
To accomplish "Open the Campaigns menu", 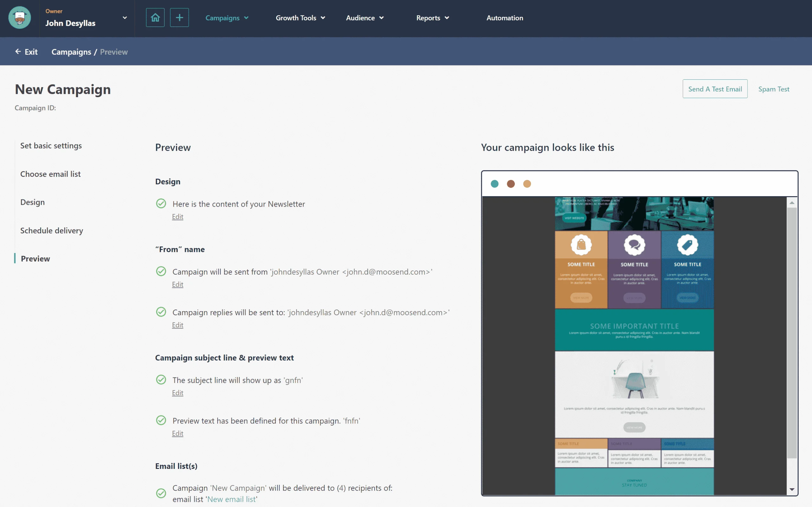I will pyautogui.click(x=227, y=18).
